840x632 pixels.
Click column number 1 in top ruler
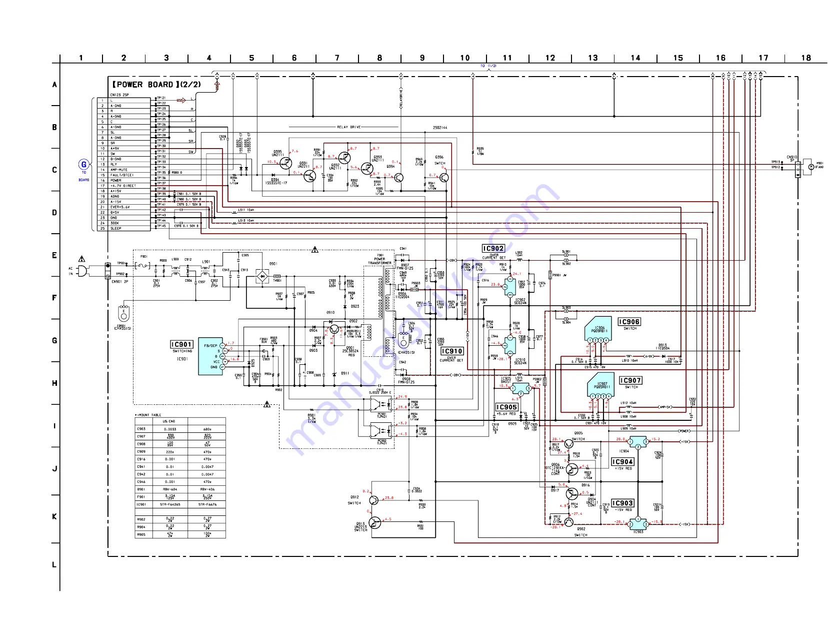(81, 58)
